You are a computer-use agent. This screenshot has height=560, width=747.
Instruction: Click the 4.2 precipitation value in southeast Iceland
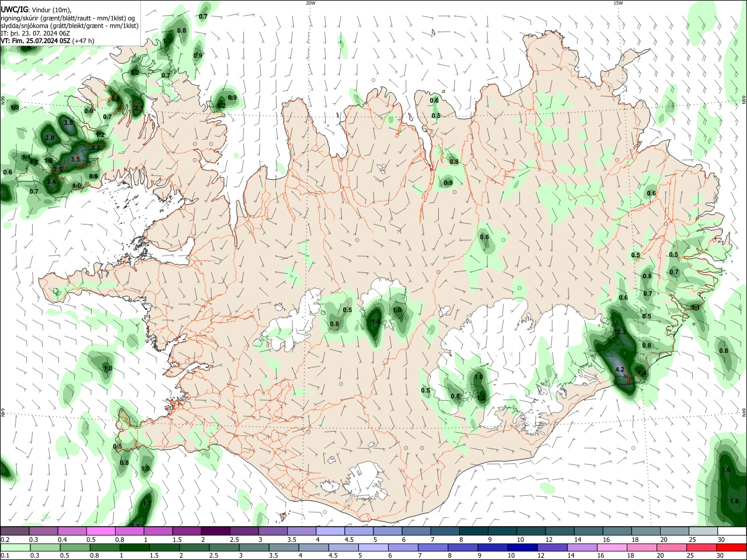point(620,369)
